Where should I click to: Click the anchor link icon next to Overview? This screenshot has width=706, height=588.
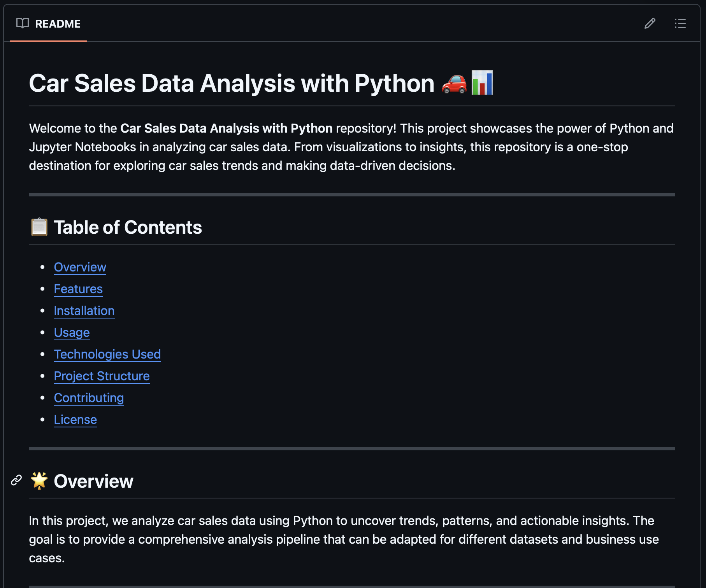coord(16,481)
